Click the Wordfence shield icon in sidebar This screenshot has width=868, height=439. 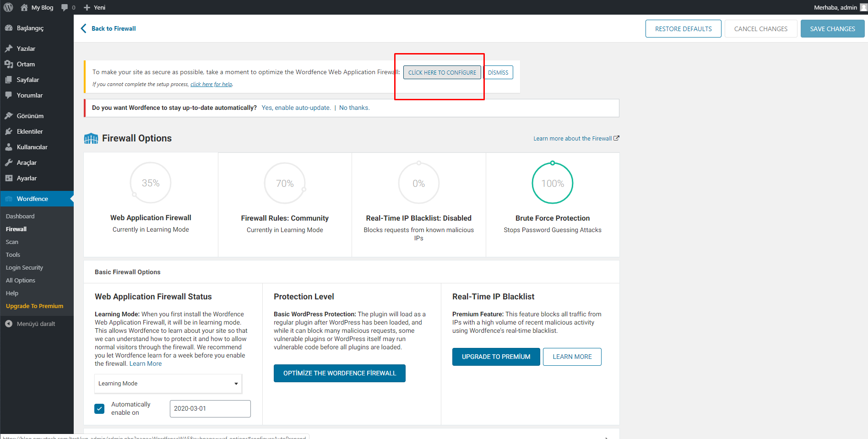[9, 199]
